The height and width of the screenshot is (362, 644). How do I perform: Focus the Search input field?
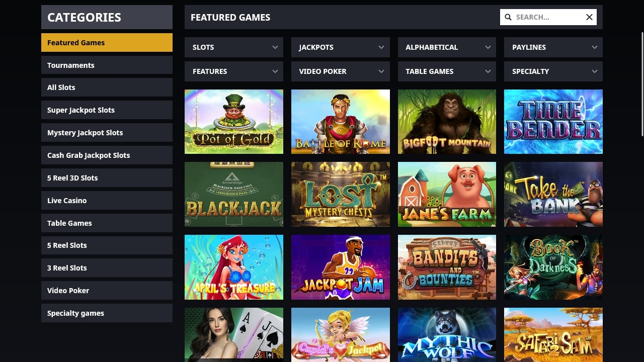click(x=548, y=17)
